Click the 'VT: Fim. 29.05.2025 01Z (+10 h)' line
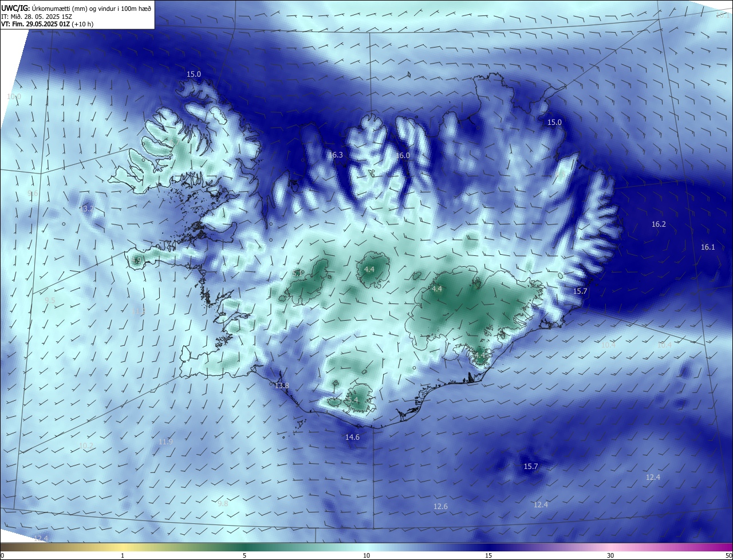733x560 pixels. [x=48, y=24]
